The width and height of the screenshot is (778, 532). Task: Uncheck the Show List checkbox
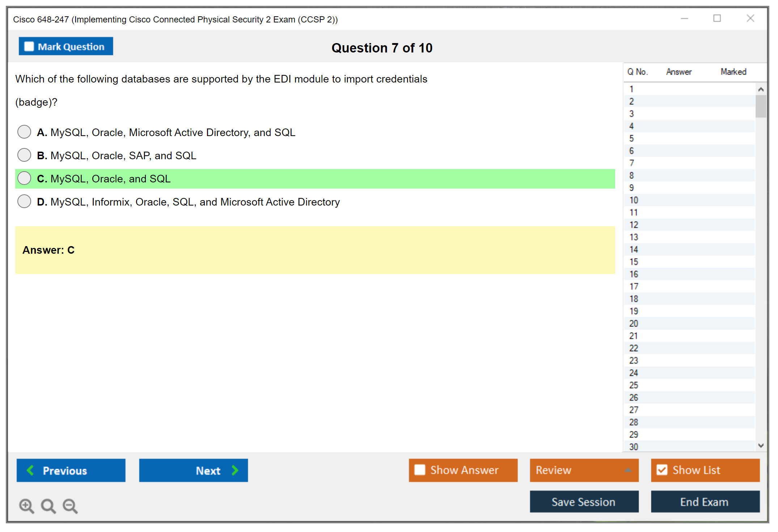point(662,470)
